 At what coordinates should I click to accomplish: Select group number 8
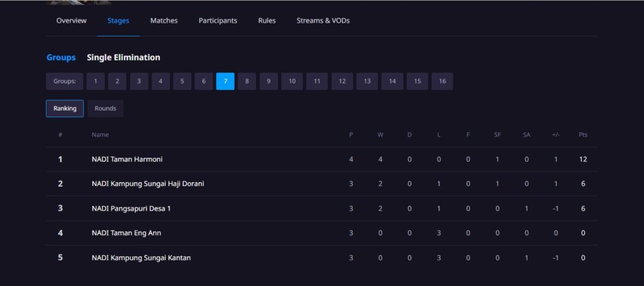point(247,82)
